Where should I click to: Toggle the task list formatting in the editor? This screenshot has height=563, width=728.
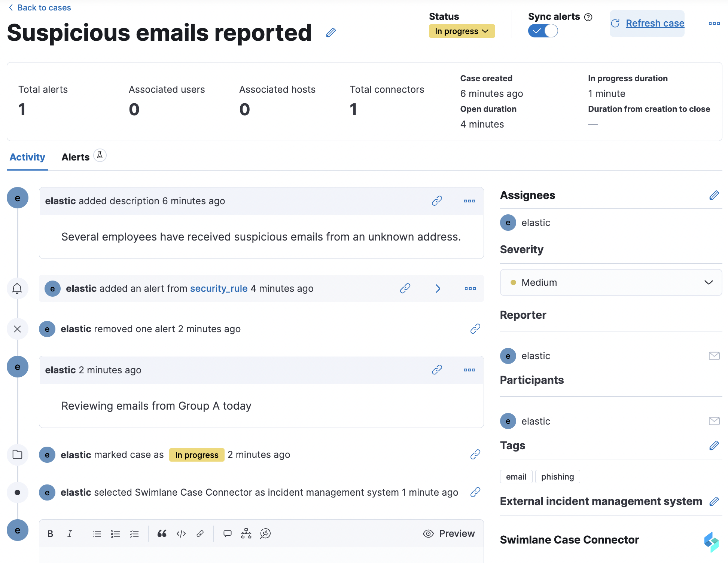pyautogui.click(x=134, y=534)
